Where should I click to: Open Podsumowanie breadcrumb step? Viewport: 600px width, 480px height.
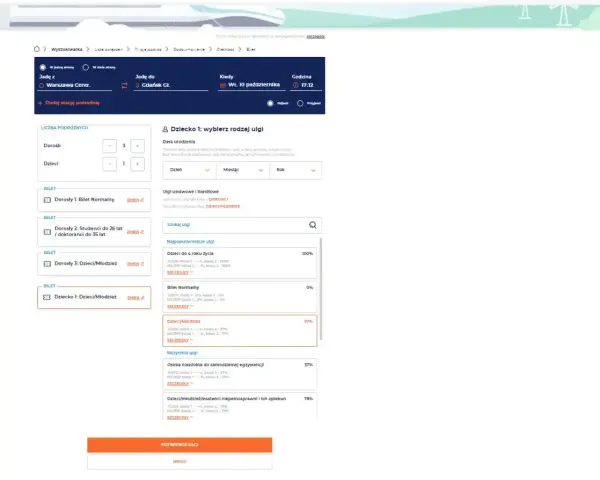click(x=189, y=49)
